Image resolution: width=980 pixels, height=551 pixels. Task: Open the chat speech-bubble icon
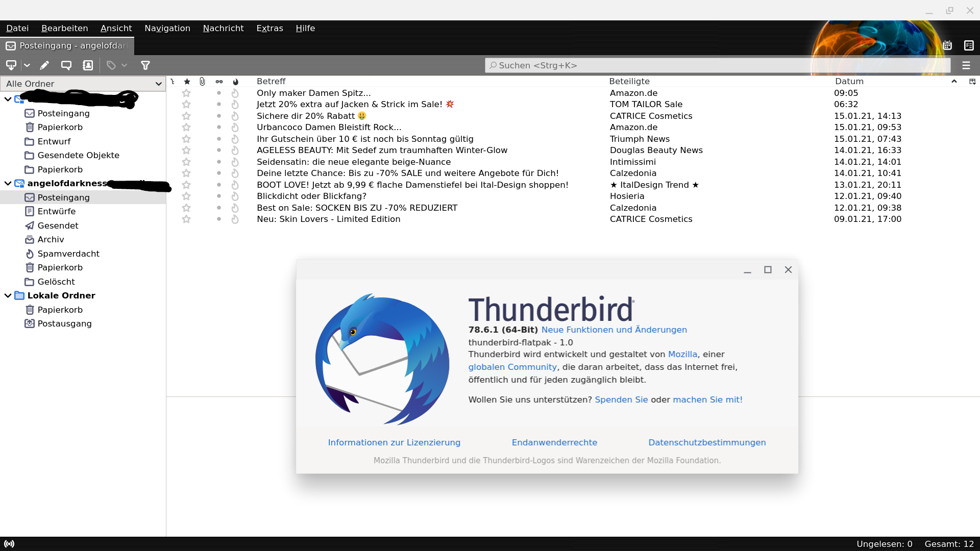(66, 65)
